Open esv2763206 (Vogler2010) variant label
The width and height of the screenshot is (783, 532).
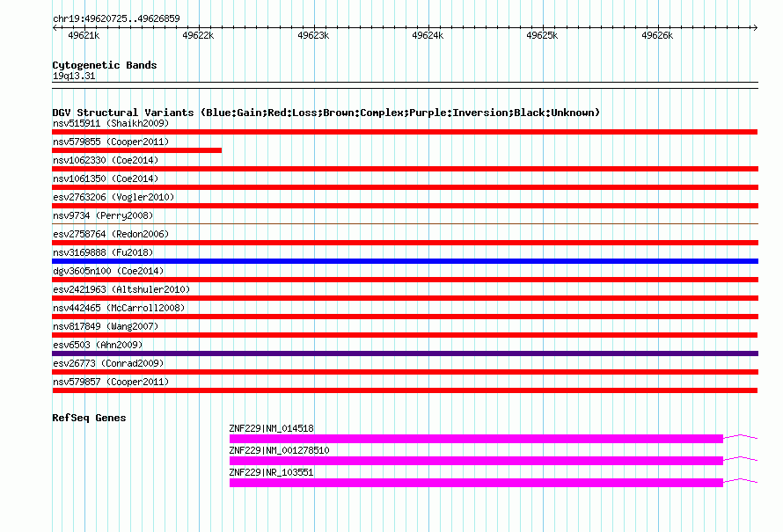point(113,197)
